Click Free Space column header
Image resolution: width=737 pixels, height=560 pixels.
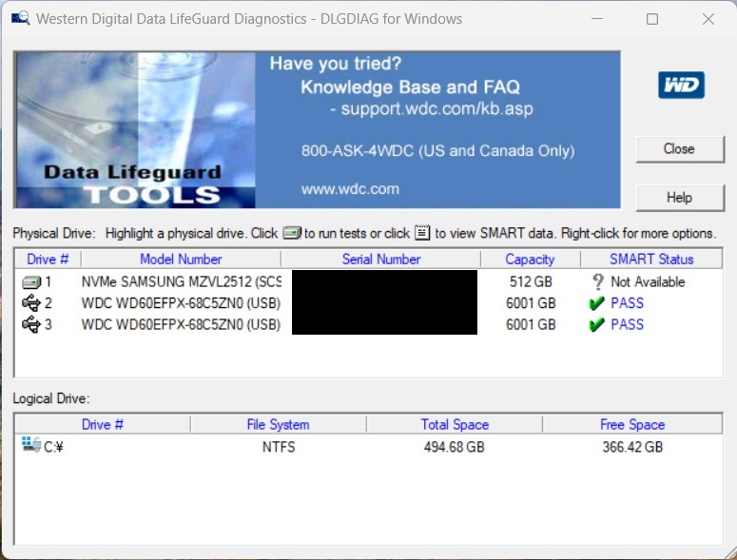(632, 424)
